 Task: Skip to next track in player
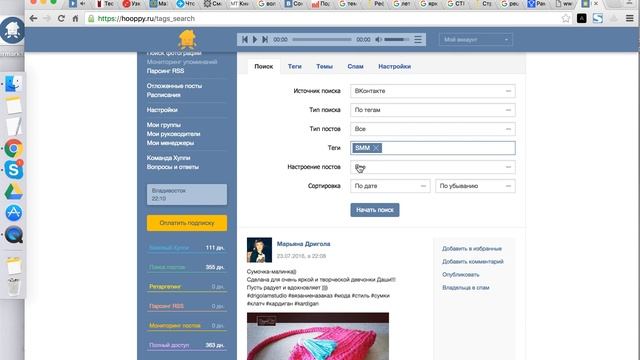265,40
